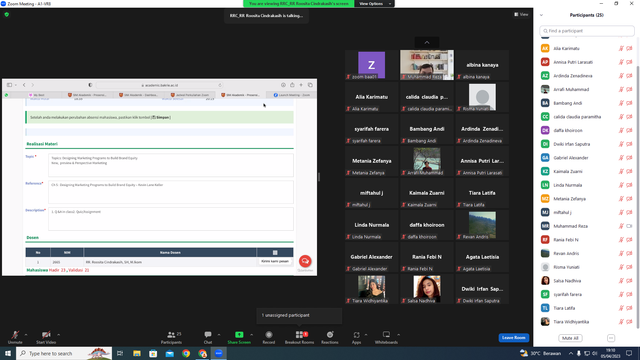Open Mail app from taskbar
This screenshot has height=360, width=640.
pyautogui.click(x=170, y=353)
